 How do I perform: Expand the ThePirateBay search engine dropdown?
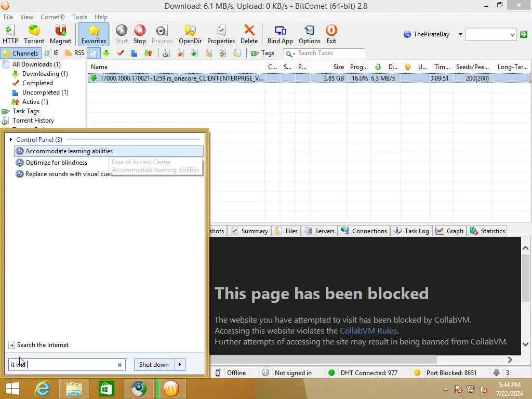coord(460,34)
